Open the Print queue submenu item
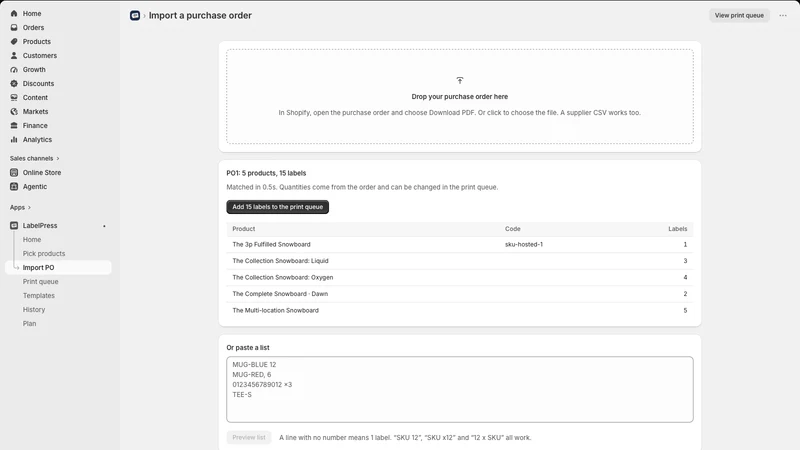The height and width of the screenshot is (450, 800). coord(40,282)
